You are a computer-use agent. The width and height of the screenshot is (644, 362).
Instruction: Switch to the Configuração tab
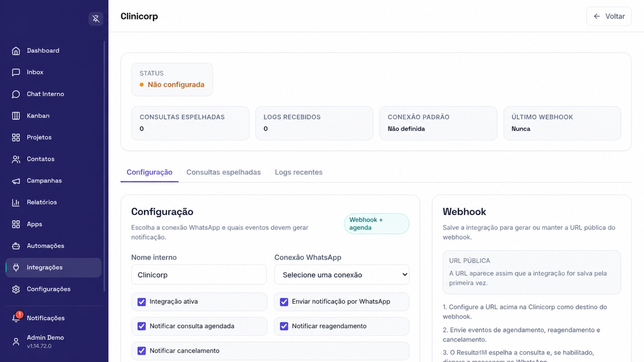pyautogui.click(x=149, y=172)
